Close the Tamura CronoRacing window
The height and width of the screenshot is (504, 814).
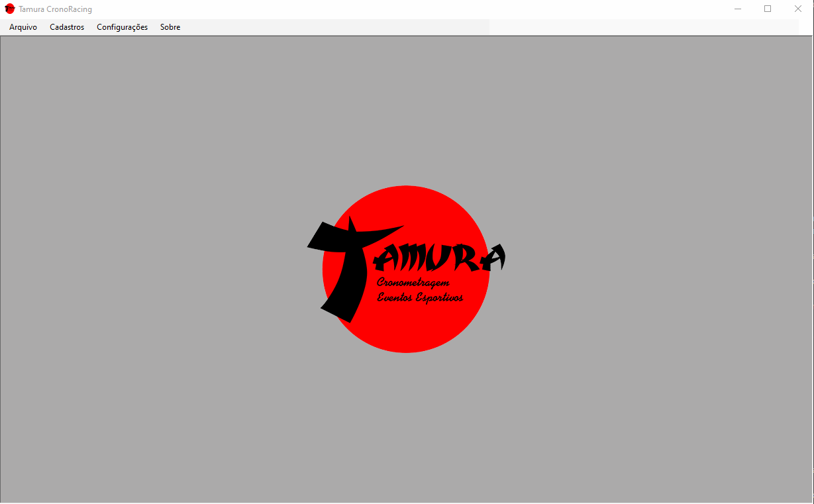pos(798,9)
